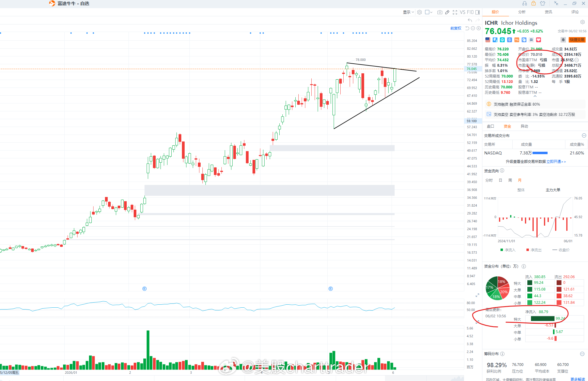588x381 pixels.
Task: Switch to the 分析 tab
Action: pyautogui.click(x=522, y=12)
